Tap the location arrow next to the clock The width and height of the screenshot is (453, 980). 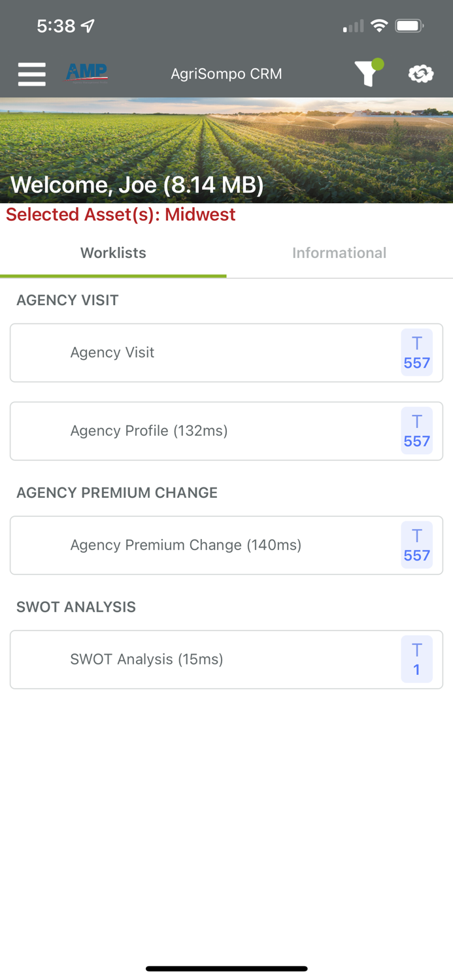[86, 25]
